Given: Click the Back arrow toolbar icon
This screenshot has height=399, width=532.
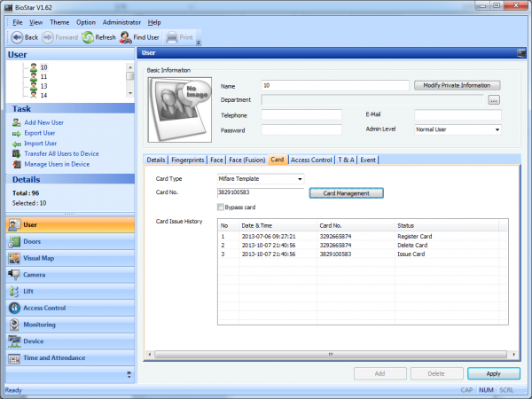Looking at the screenshot, I should tap(16, 37).
